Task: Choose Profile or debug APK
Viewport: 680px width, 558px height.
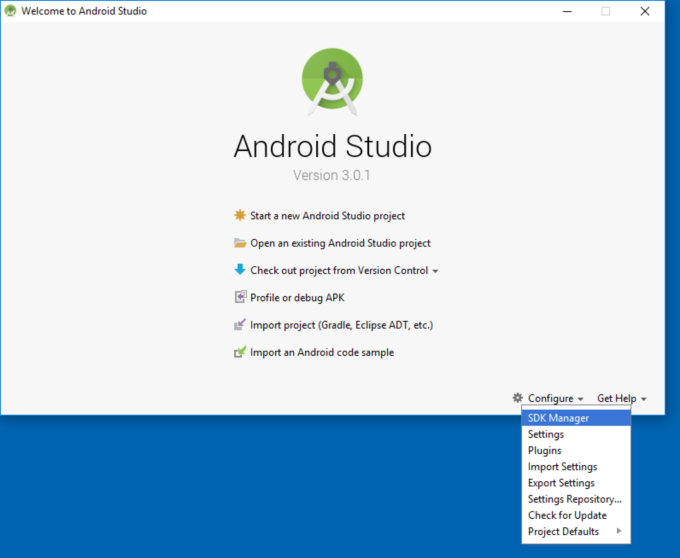Action: pos(297,297)
